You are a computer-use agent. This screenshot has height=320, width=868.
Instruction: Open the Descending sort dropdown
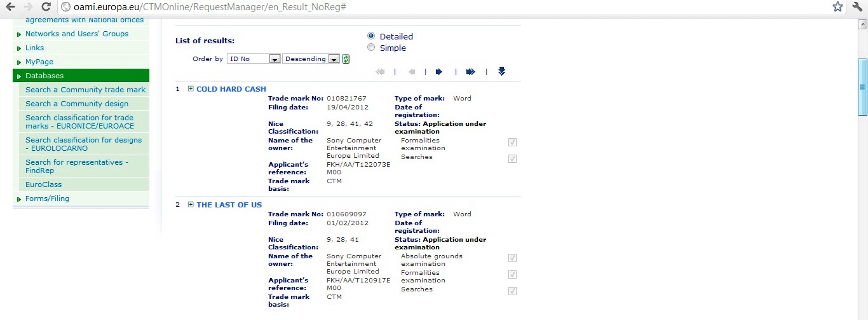[311, 59]
